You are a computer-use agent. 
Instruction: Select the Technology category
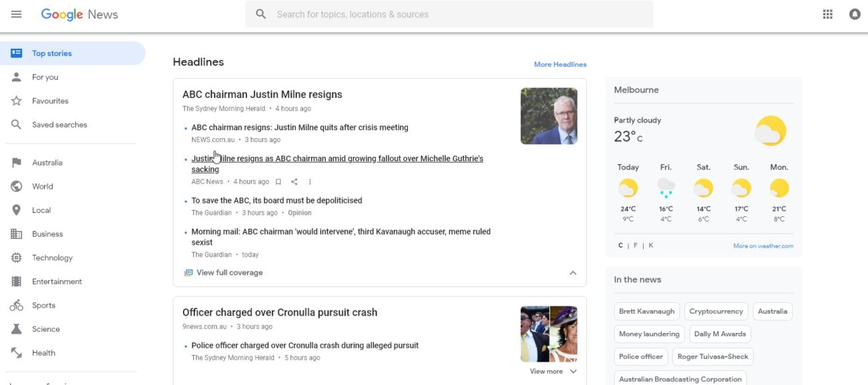[52, 258]
